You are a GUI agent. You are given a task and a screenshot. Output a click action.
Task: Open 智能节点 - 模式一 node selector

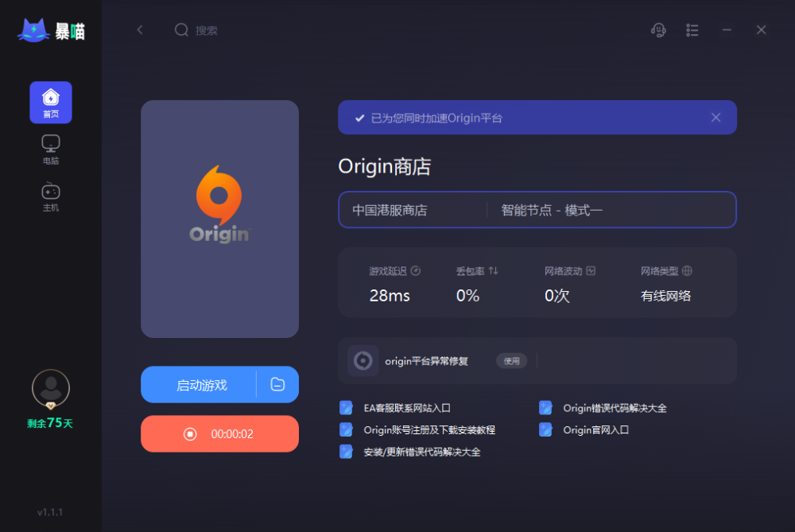[552, 210]
